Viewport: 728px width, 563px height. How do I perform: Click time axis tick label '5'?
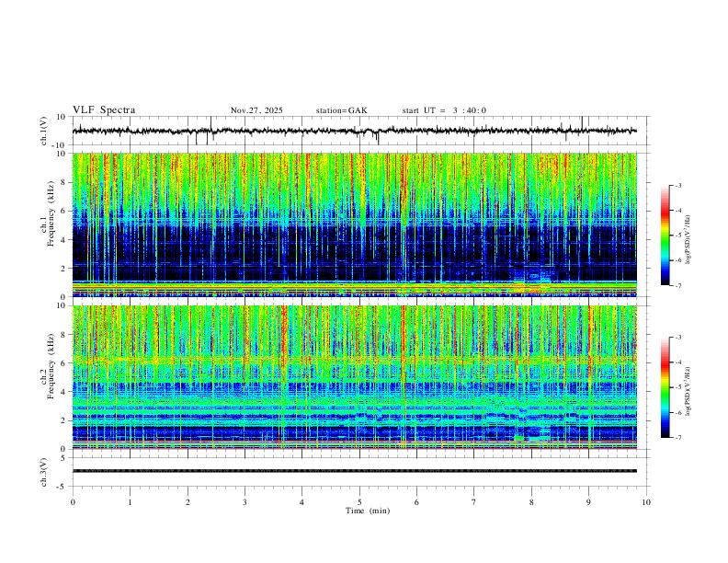pos(359,502)
